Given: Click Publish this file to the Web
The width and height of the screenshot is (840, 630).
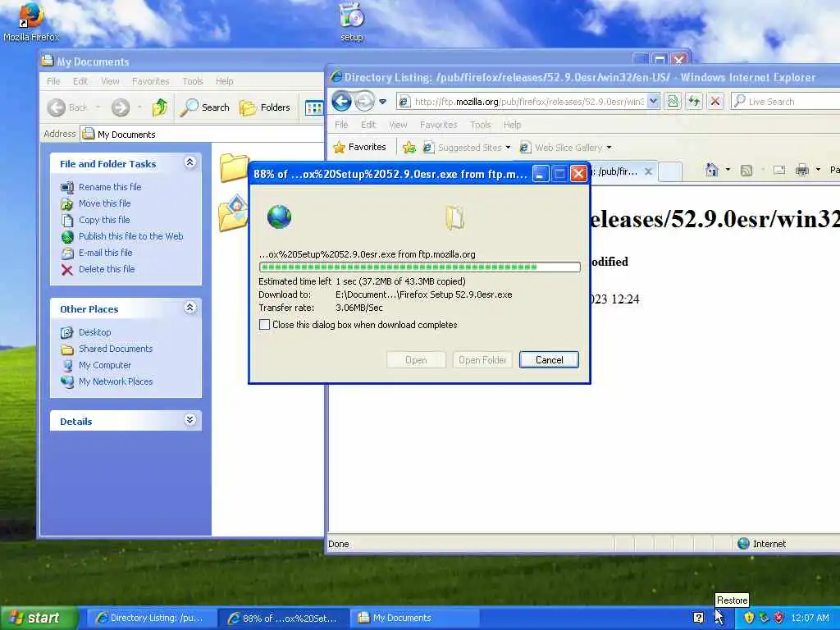Looking at the screenshot, I should click(x=130, y=236).
